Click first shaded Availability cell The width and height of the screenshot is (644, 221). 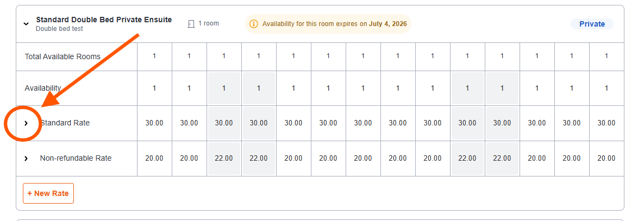coord(224,88)
